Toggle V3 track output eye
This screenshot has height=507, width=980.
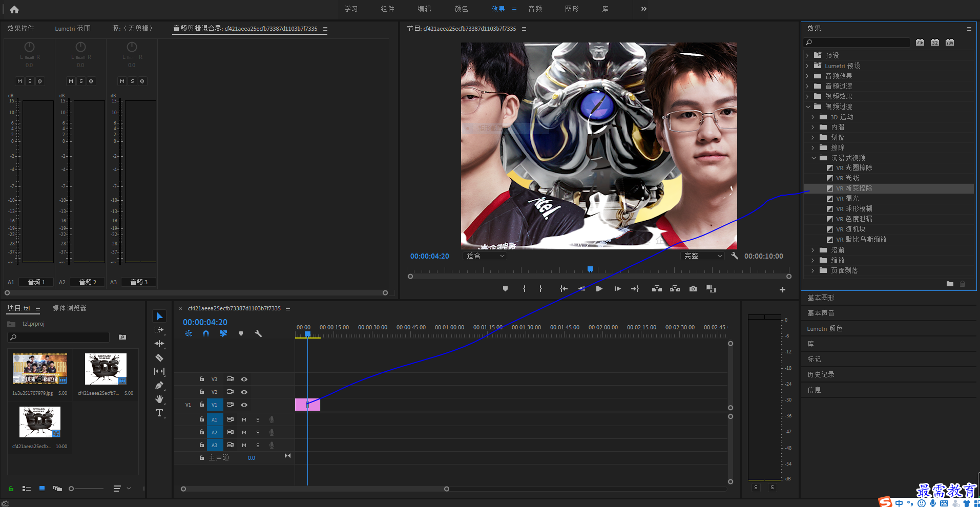pos(244,379)
